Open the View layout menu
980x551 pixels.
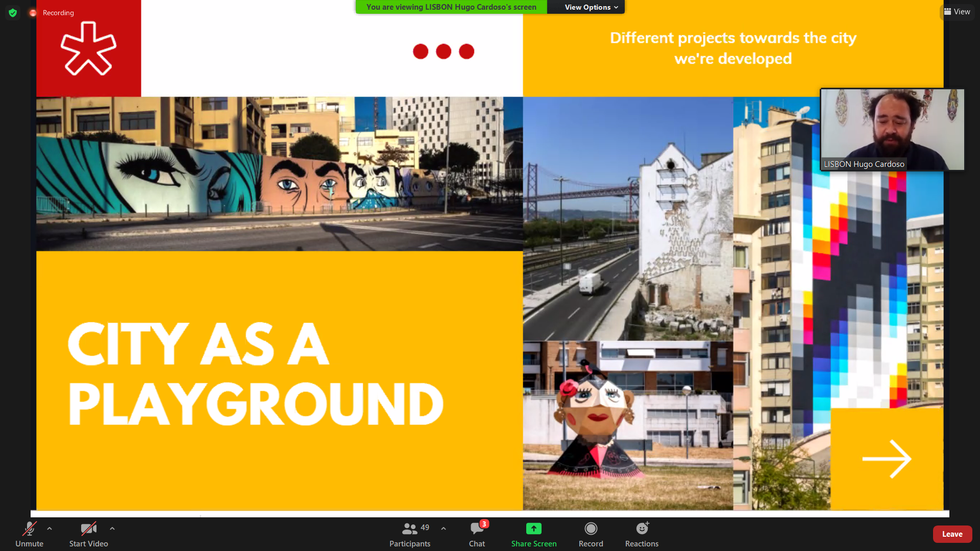(957, 12)
